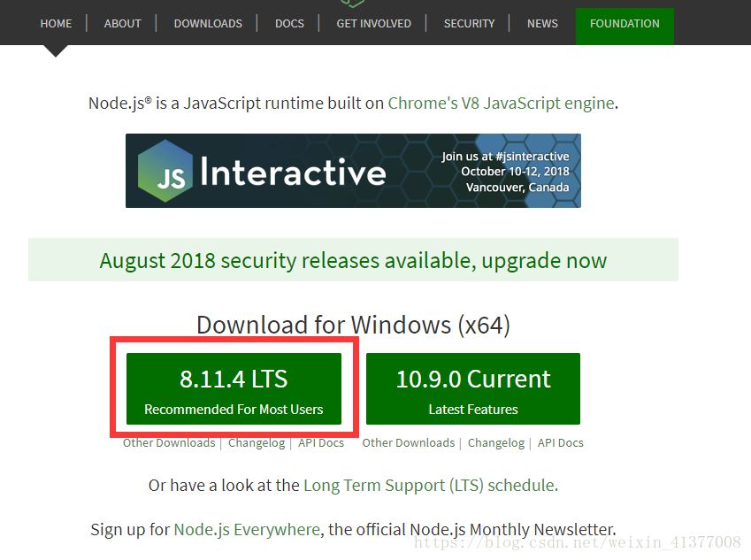Open API Docs for the LTS release
751x560 pixels.
[321, 443]
